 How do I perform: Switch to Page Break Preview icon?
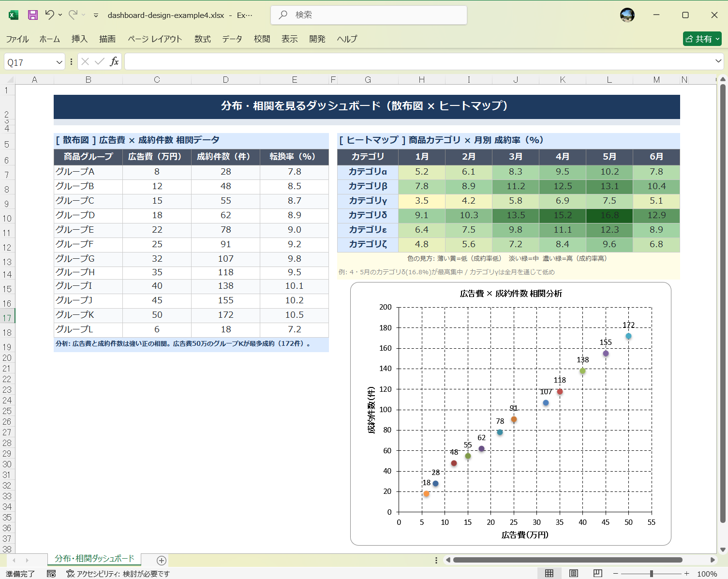pos(598,574)
